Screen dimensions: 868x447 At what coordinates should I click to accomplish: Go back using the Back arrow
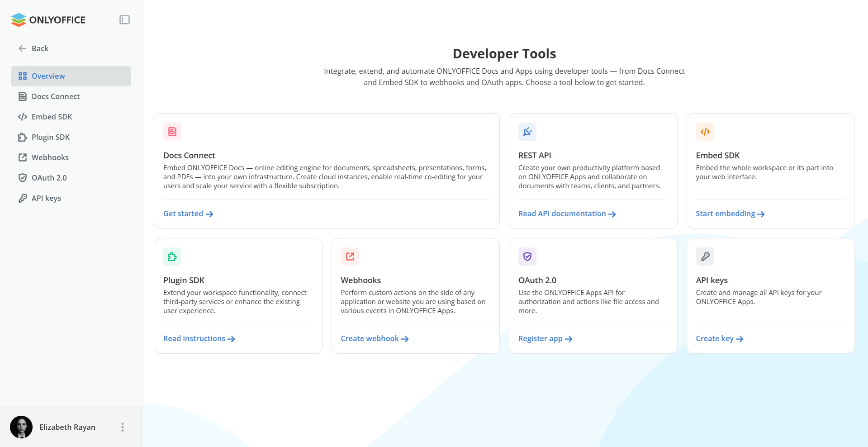click(x=33, y=48)
